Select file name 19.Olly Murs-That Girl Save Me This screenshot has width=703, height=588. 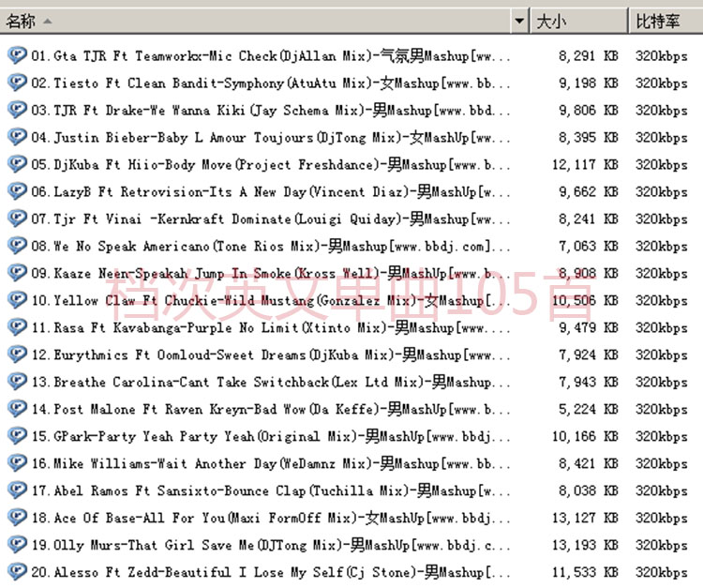pos(270,545)
